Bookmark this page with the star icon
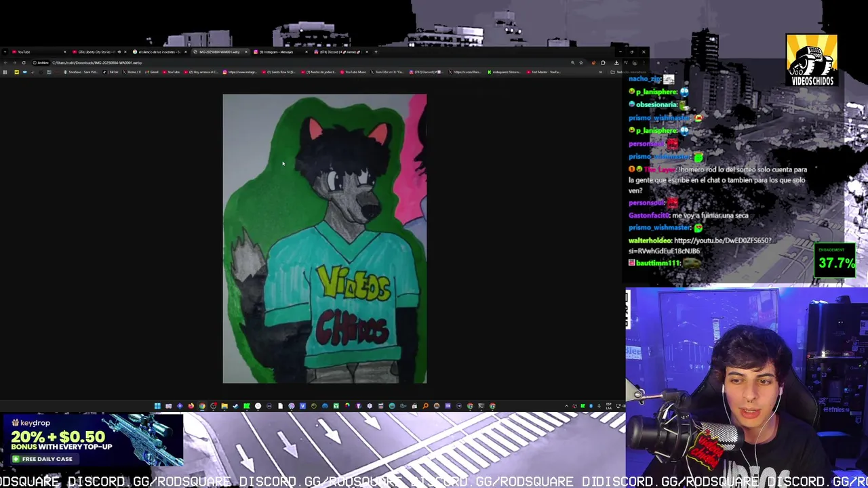The height and width of the screenshot is (488, 868). click(x=581, y=62)
